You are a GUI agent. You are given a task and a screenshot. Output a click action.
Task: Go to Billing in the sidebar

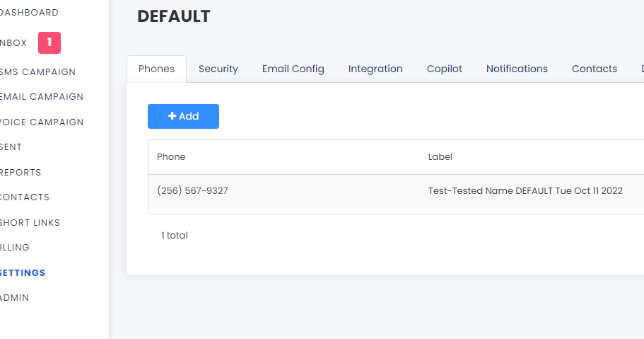pos(16,248)
